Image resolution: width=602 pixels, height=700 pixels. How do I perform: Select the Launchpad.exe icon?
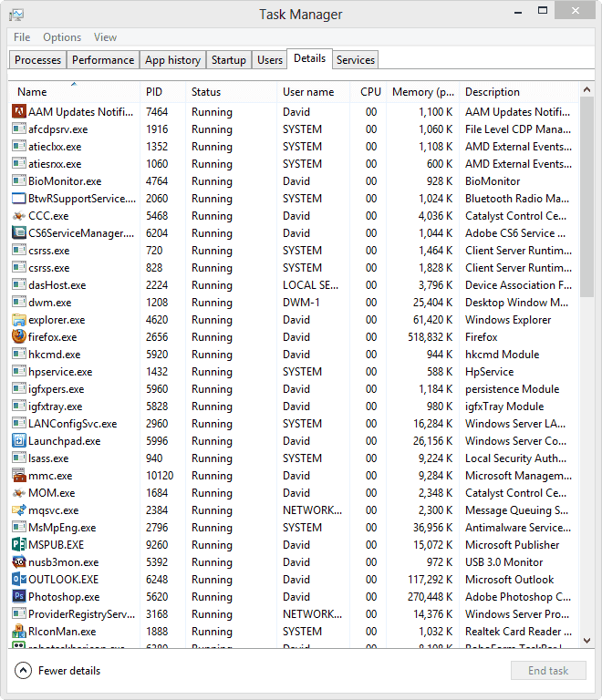(x=19, y=441)
